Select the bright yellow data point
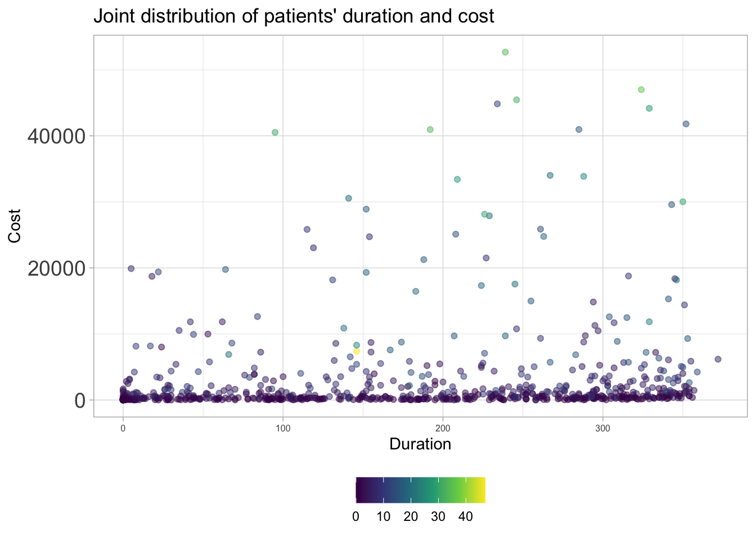Image resolution: width=756 pixels, height=540 pixels. (x=357, y=351)
